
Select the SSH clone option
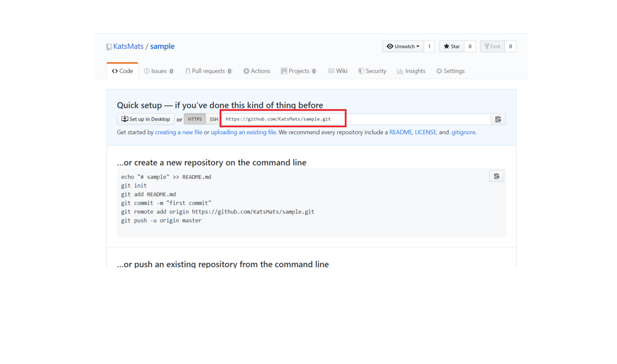click(213, 119)
